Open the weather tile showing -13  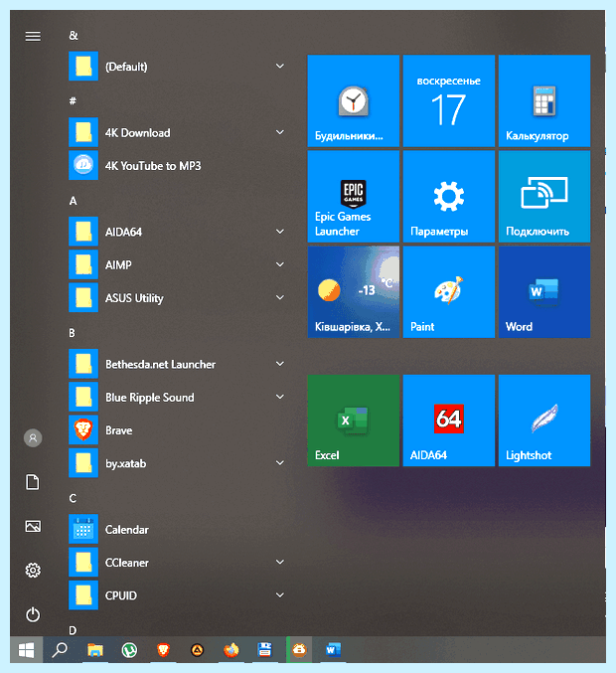(x=353, y=292)
